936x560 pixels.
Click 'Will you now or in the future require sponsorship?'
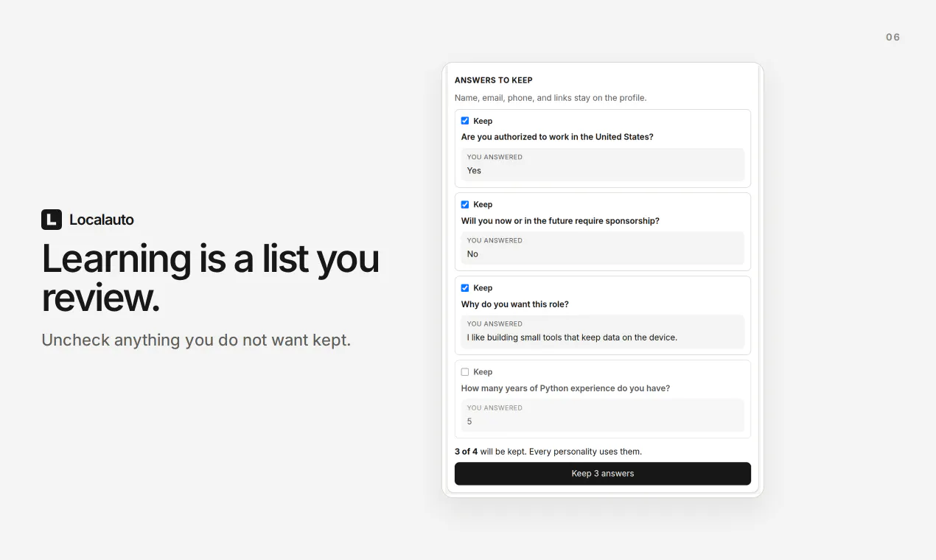pyautogui.click(x=560, y=221)
